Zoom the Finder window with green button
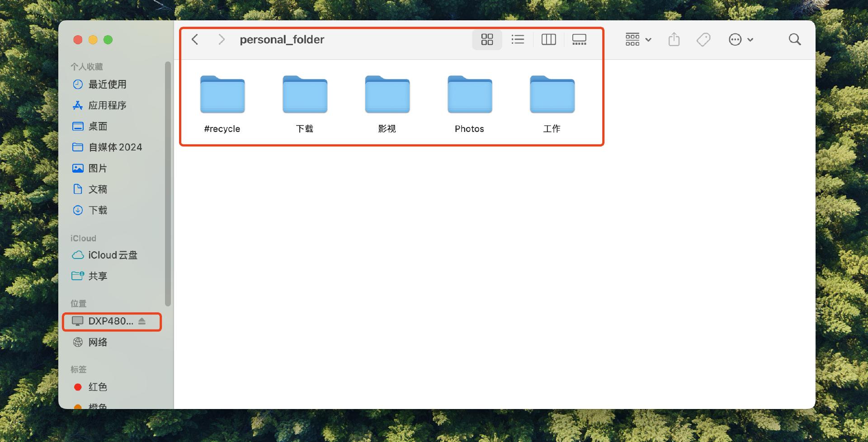 tap(108, 40)
